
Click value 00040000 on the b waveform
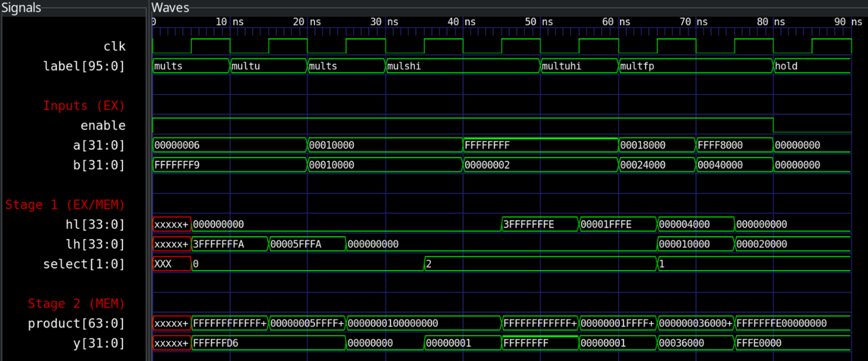734,165
